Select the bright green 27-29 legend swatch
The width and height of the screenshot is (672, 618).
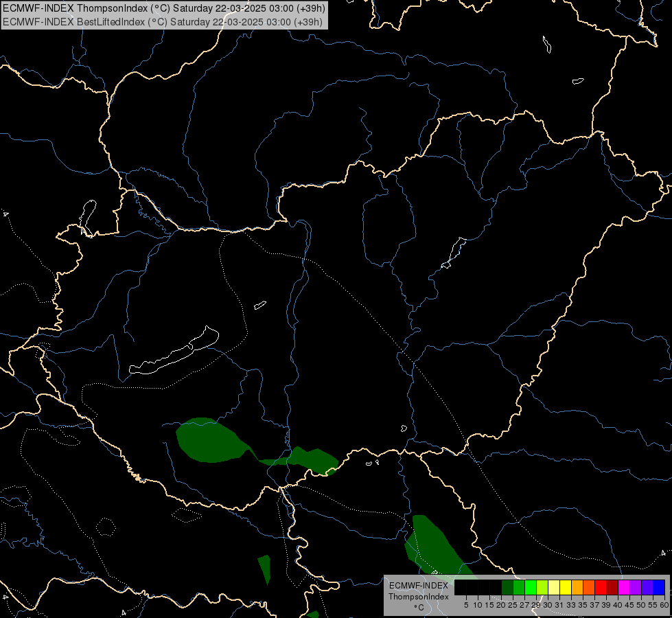pos(531,588)
